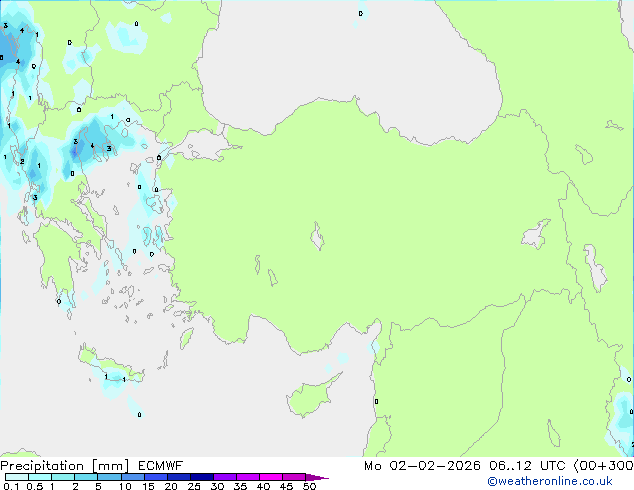634x490 pixels.
Task: Click the Rhodes island outline
Action: point(186,338)
